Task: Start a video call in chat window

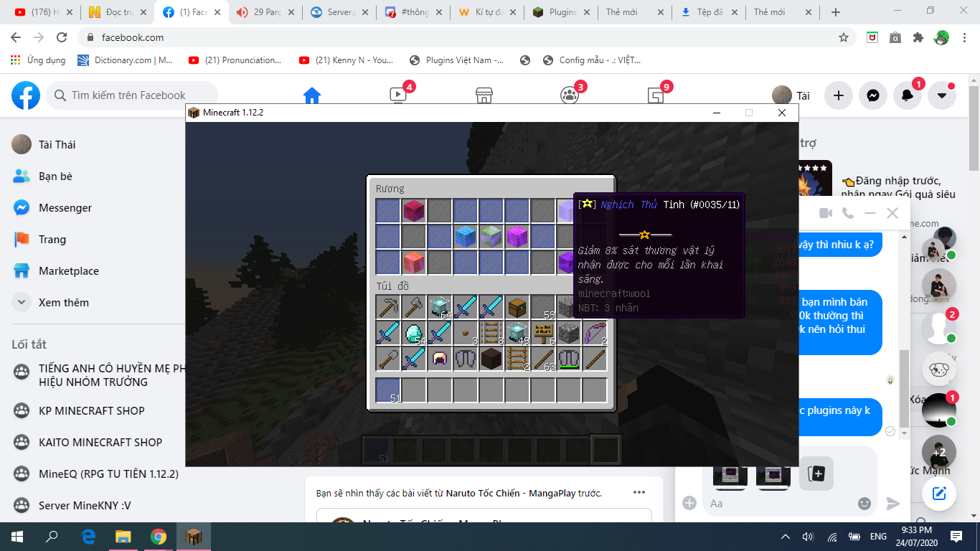Action: click(x=826, y=213)
